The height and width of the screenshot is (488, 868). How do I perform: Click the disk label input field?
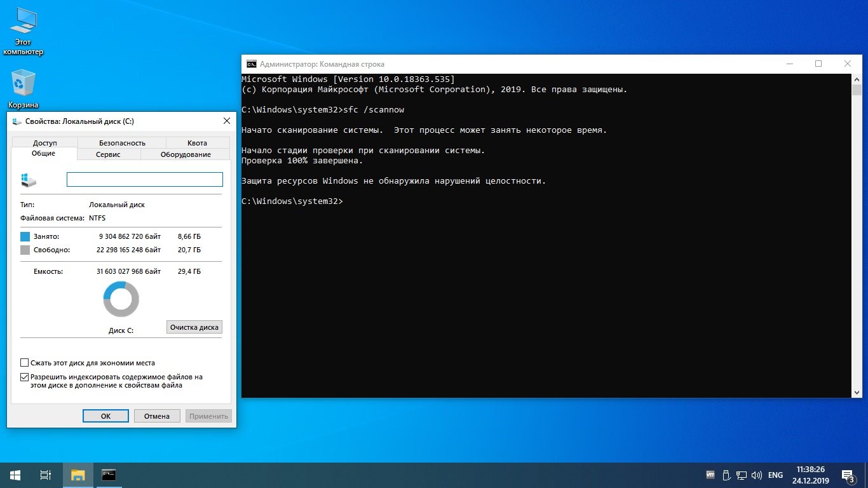(x=145, y=180)
